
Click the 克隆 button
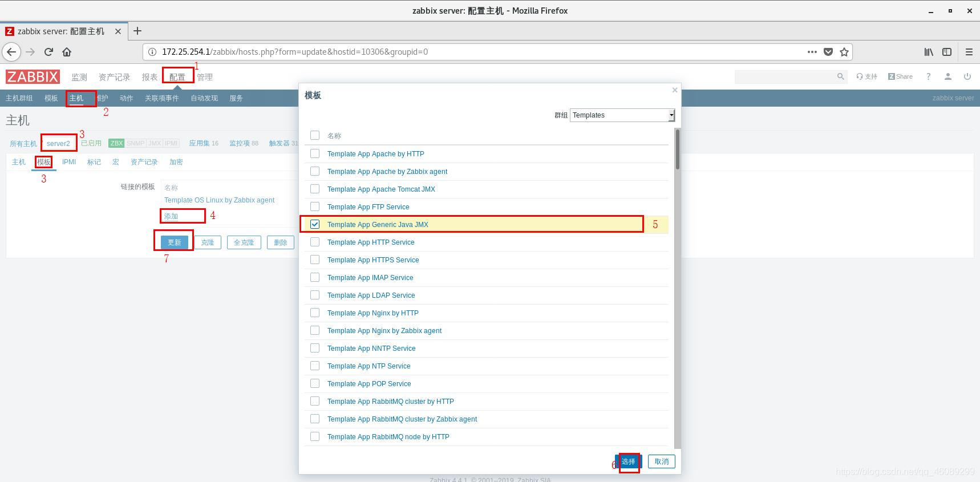207,242
